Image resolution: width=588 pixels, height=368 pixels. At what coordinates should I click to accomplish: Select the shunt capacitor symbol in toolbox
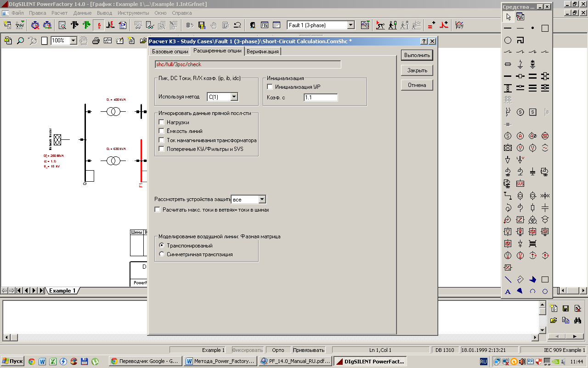pos(533,172)
